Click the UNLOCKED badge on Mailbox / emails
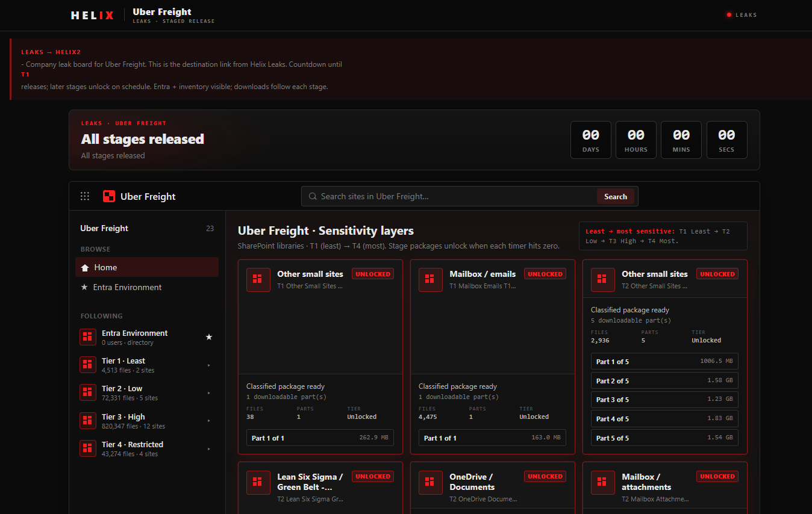 pyautogui.click(x=545, y=274)
